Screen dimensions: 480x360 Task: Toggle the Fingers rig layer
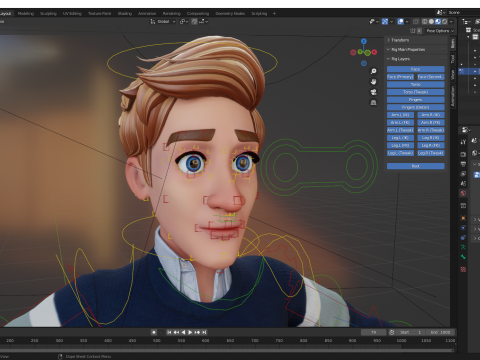click(416, 100)
